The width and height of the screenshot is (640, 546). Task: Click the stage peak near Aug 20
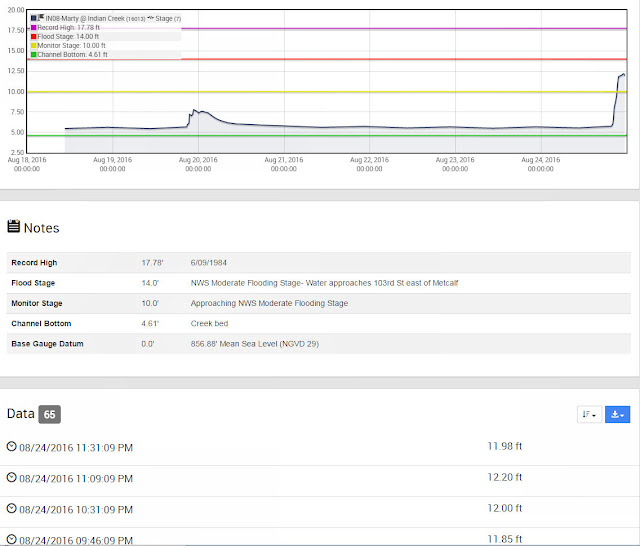tap(194, 110)
